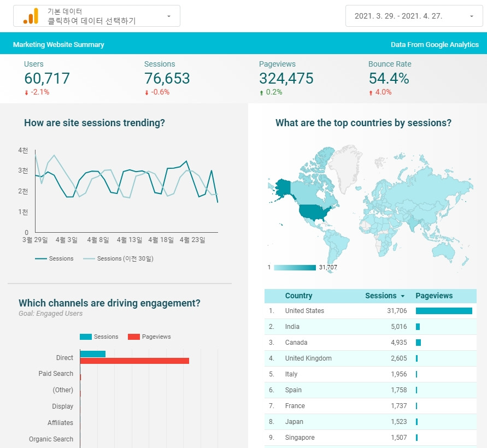Select the Sessions (이전 30일) legend entry

118,258
